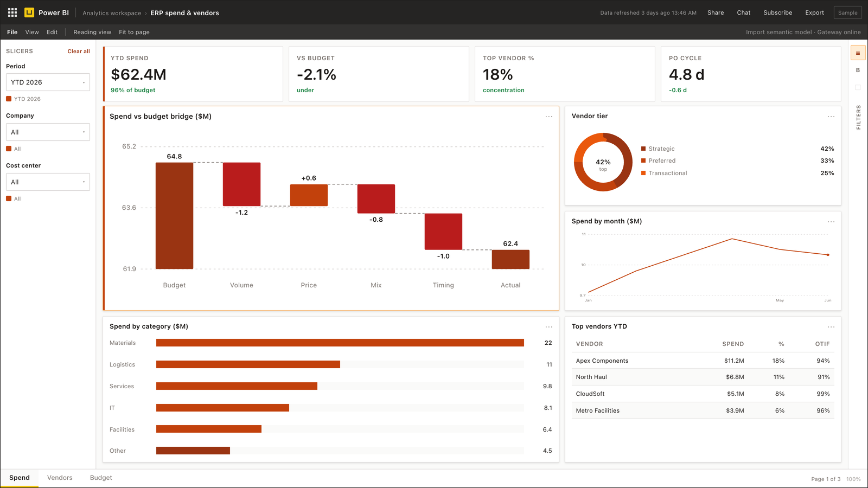This screenshot has width=868, height=488.
Task: Click the Logistics category bar
Action: coord(248,364)
